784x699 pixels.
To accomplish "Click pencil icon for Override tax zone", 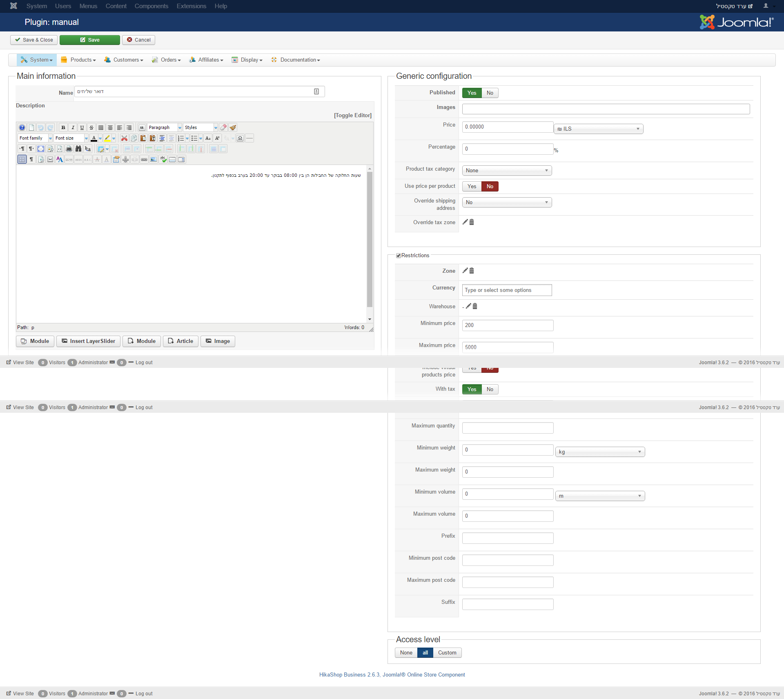I will [465, 222].
